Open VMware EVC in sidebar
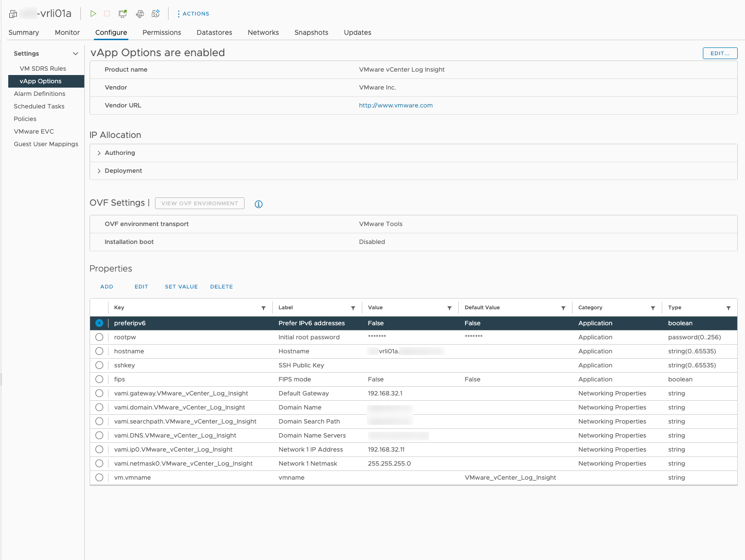This screenshot has width=745, height=560. tap(34, 132)
